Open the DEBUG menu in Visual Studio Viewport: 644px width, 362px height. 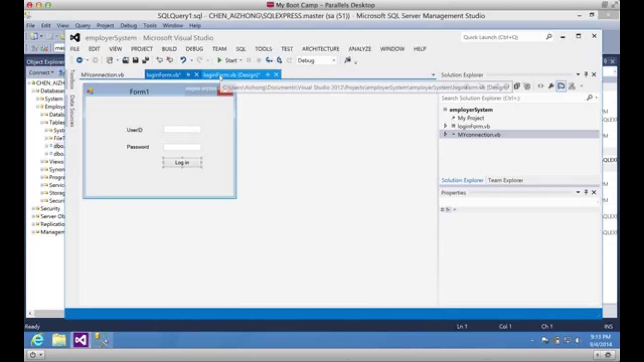[x=194, y=49]
